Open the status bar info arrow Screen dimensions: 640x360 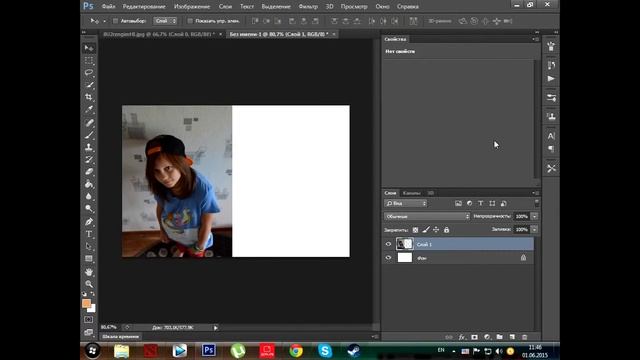(x=216, y=327)
